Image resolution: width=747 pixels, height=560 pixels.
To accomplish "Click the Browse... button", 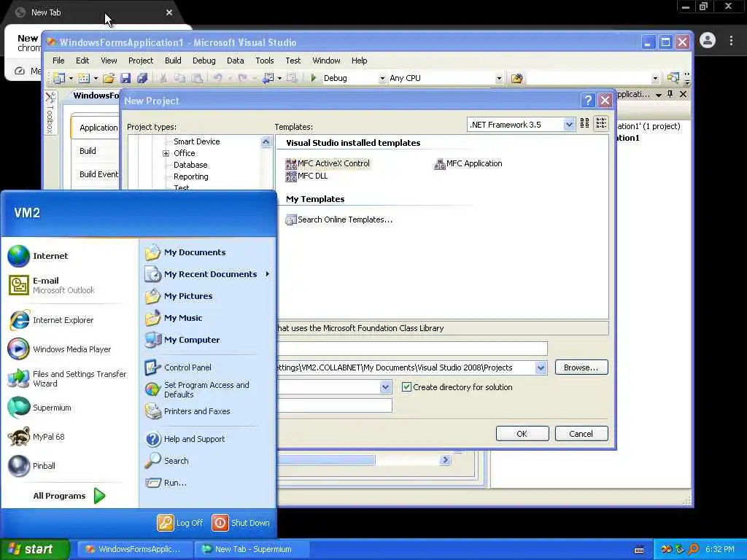I will point(581,367).
